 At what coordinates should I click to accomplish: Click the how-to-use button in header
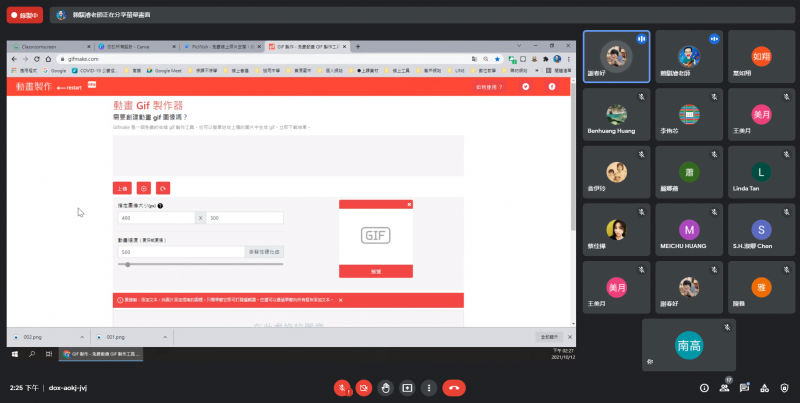(489, 87)
